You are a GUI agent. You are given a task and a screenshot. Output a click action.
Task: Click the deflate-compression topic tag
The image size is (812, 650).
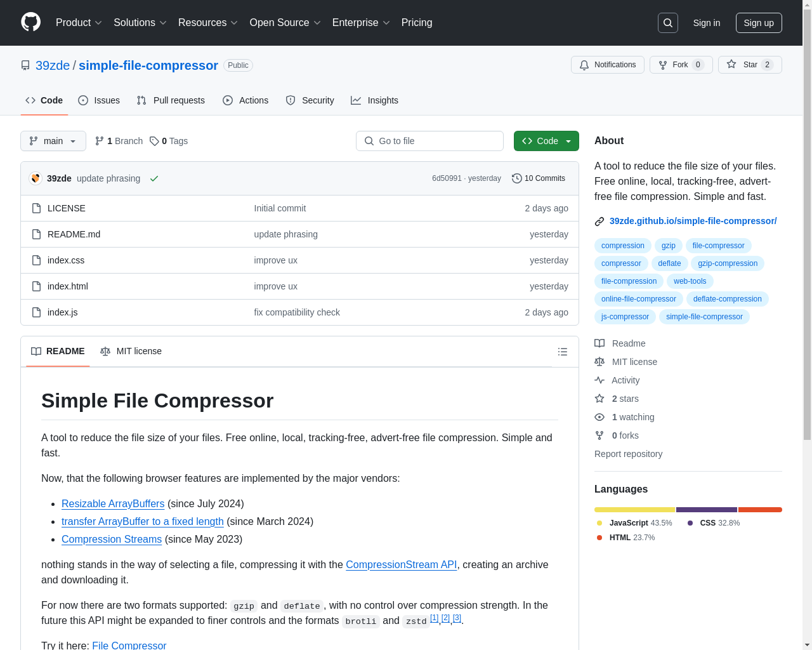click(728, 299)
